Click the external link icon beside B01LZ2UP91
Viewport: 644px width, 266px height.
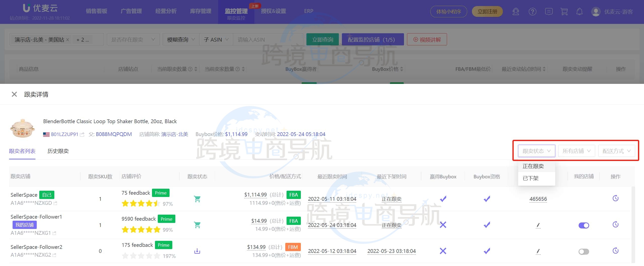pos(82,134)
